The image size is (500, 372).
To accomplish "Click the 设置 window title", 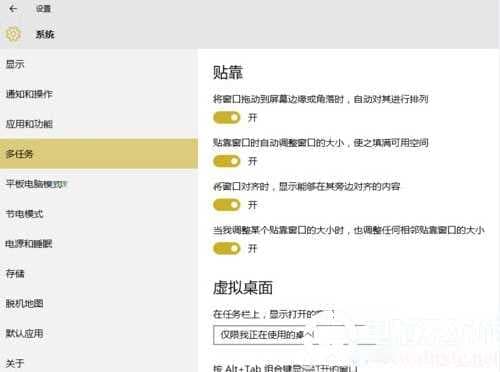I will tap(43, 9).
